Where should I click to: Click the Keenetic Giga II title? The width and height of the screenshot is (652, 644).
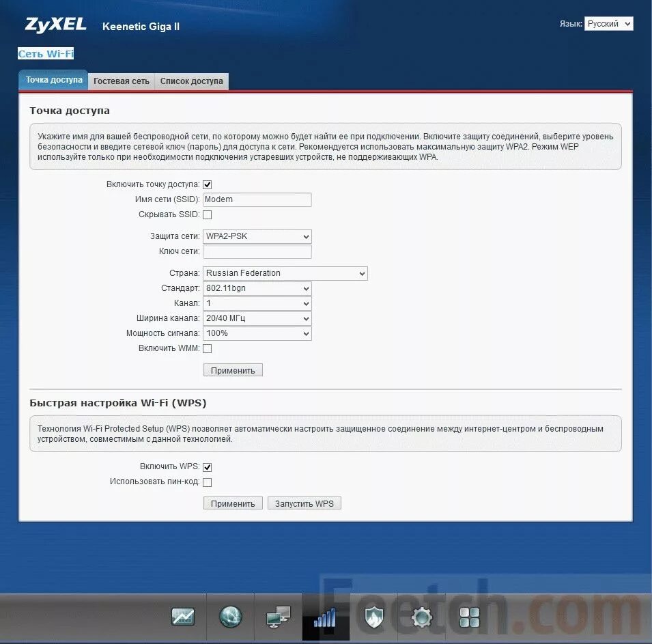pyautogui.click(x=141, y=27)
